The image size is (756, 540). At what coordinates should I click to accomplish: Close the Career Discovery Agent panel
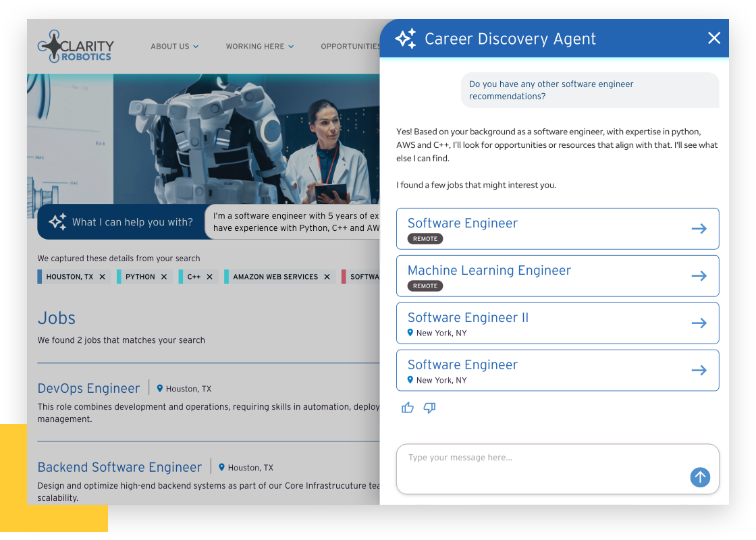(x=714, y=38)
